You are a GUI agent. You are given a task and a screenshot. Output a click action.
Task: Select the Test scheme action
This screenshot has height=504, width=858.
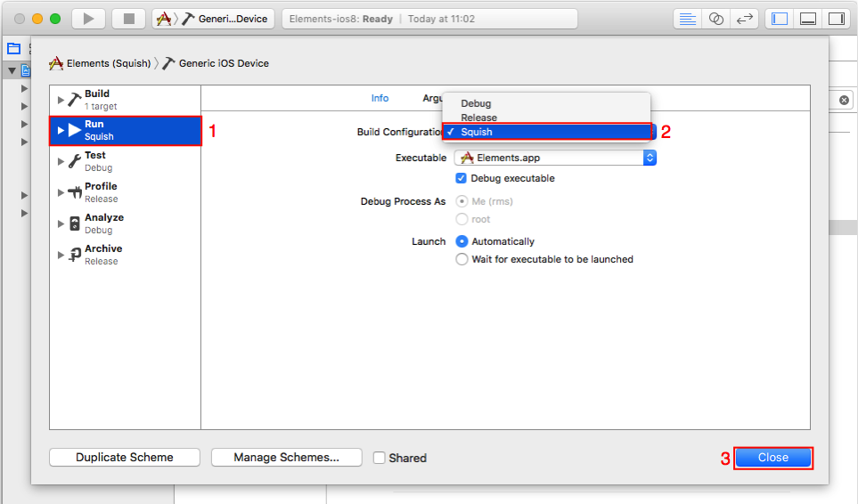pyautogui.click(x=126, y=161)
